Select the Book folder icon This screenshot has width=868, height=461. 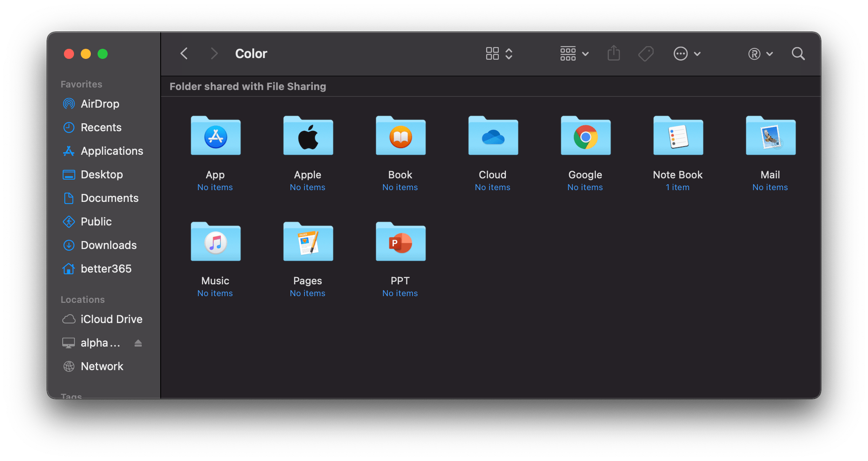click(x=400, y=135)
